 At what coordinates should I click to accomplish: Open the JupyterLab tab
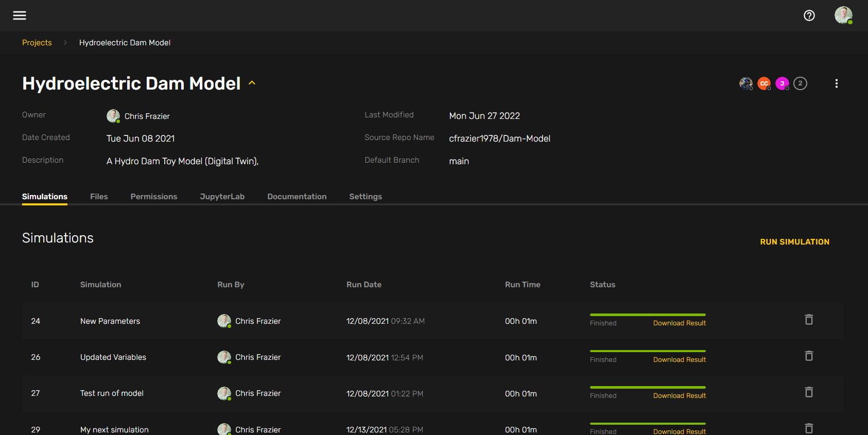pos(222,197)
